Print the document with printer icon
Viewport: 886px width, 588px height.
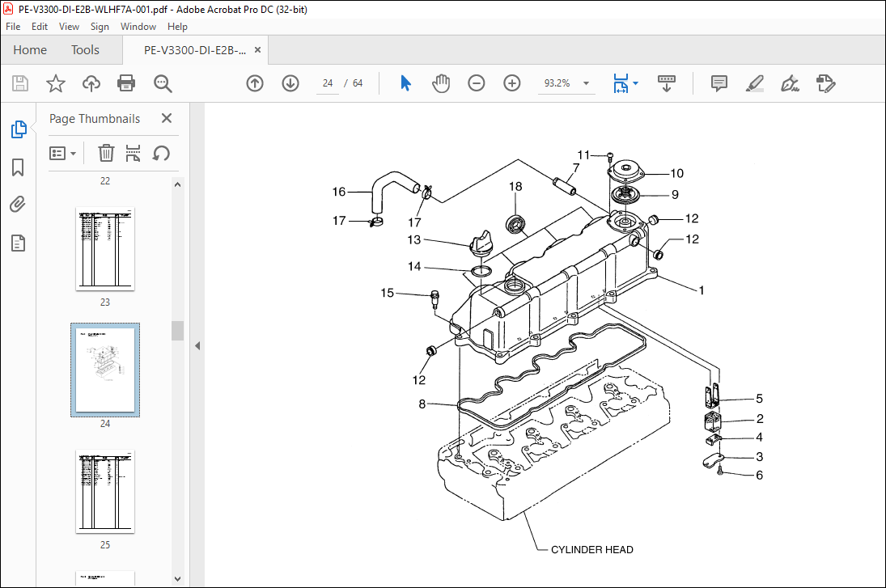[x=126, y=83]
